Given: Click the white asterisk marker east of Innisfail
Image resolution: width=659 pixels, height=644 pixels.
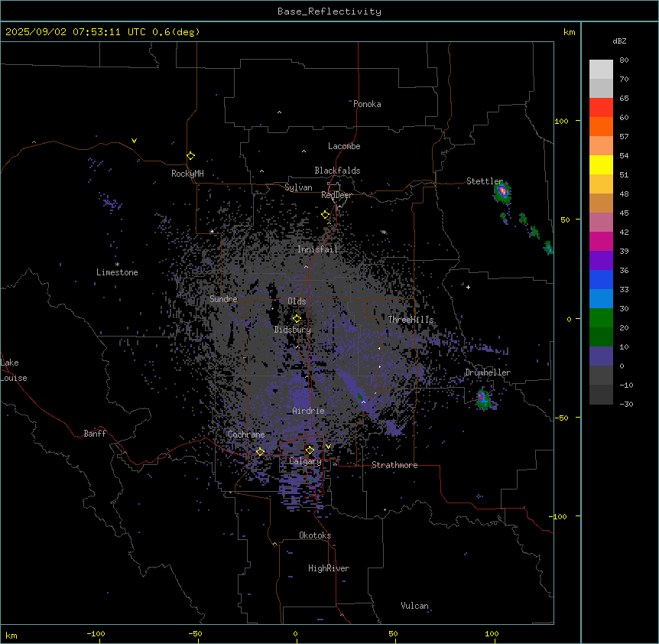Looking at the screenshot, I should click(384, 232).
